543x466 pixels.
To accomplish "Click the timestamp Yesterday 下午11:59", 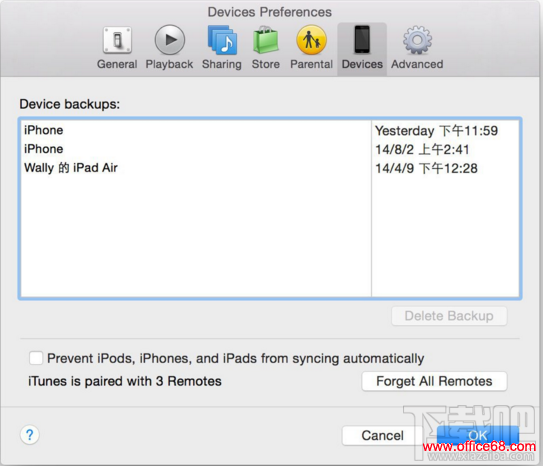I will click(436, 131).
